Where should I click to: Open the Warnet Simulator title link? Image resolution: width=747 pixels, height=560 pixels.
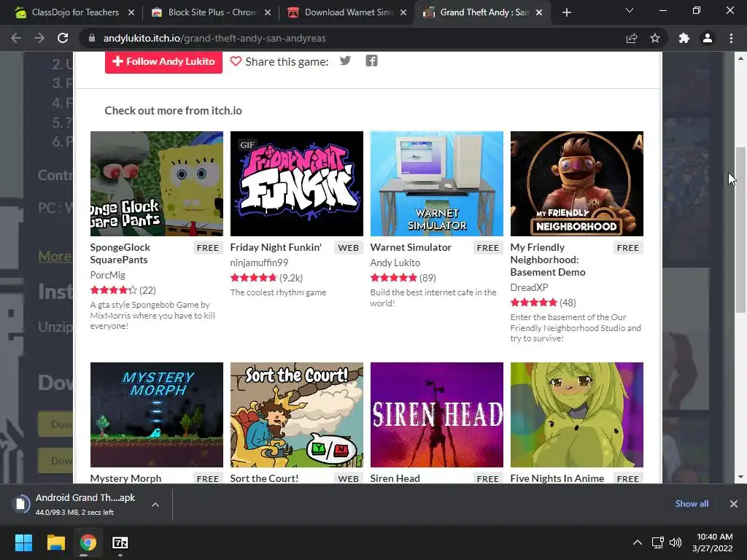coord(411,247)
